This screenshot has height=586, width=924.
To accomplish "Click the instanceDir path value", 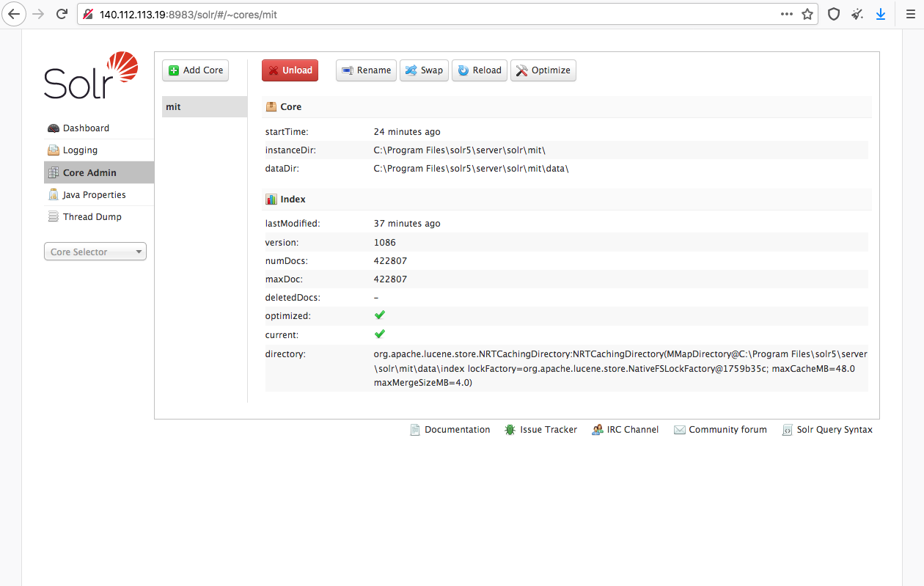I will click(x=460, y=150).
